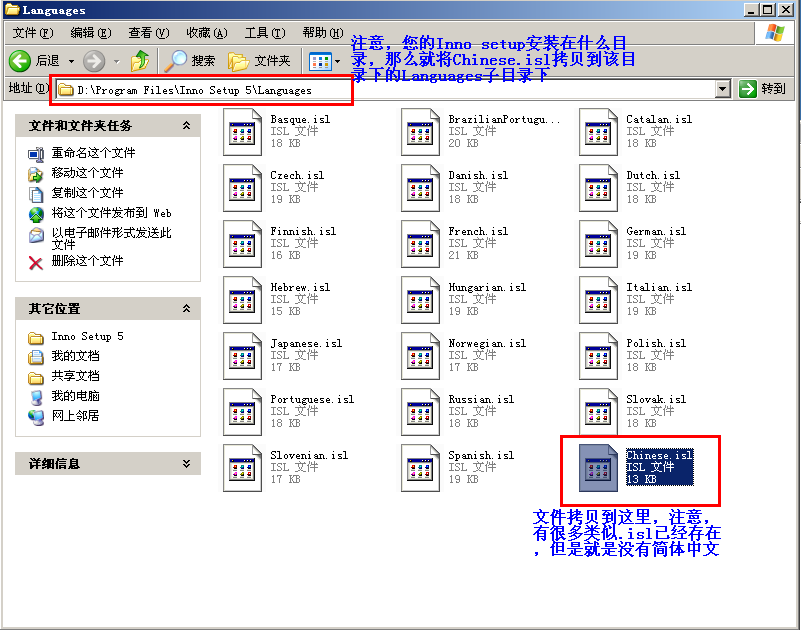Open the 查看(V) menu
This screenshot has width=801, height=630.
149,33
